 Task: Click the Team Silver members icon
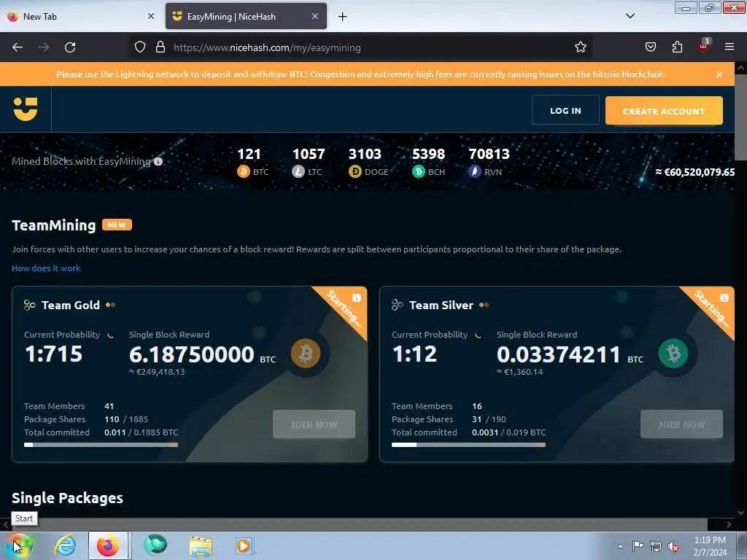[x=398, y=306]
